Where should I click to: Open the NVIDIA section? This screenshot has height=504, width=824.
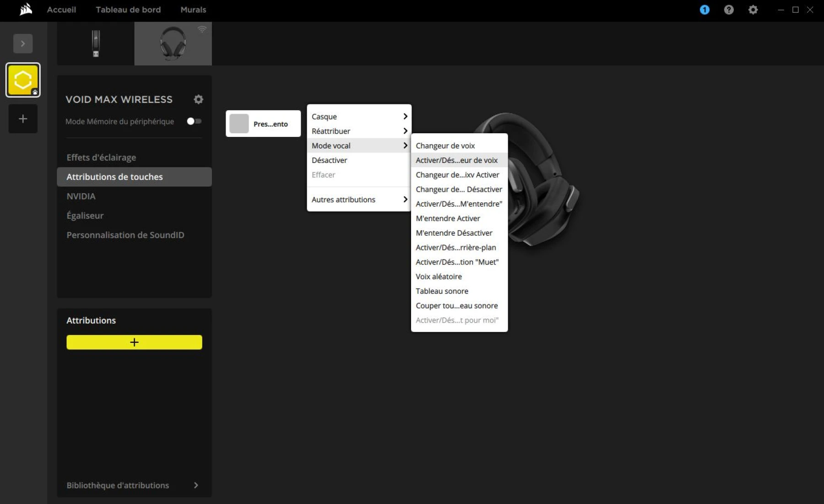81,196
